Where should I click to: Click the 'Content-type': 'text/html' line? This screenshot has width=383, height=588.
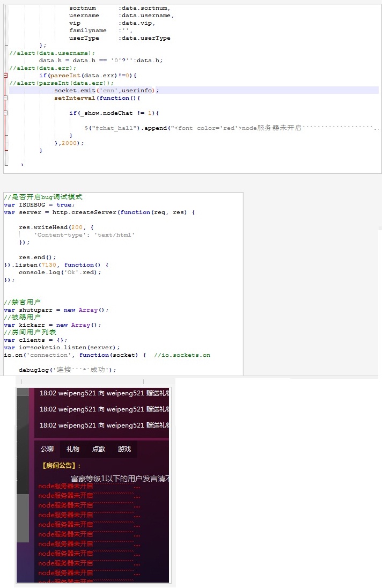coord(84,235)
